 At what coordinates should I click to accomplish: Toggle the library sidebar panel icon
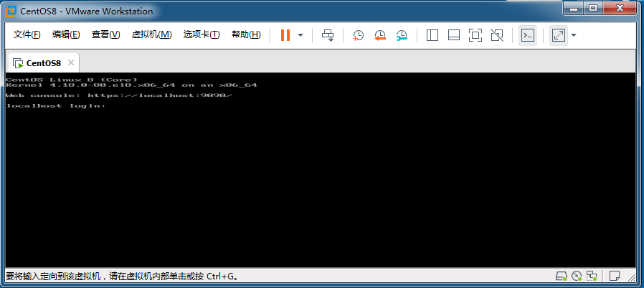click(432, 35)
